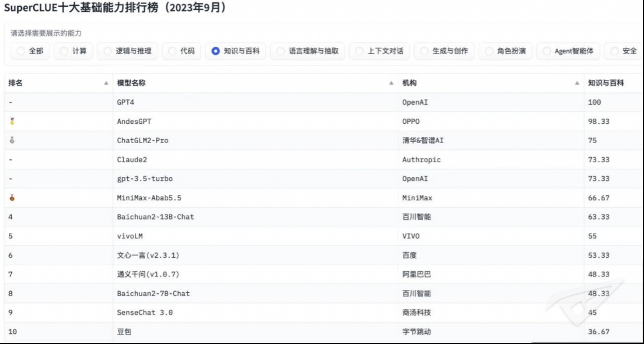The image size is (644, 344).
Task: Click the selected 知识与百科 radio button
Action: pos(215,51)
